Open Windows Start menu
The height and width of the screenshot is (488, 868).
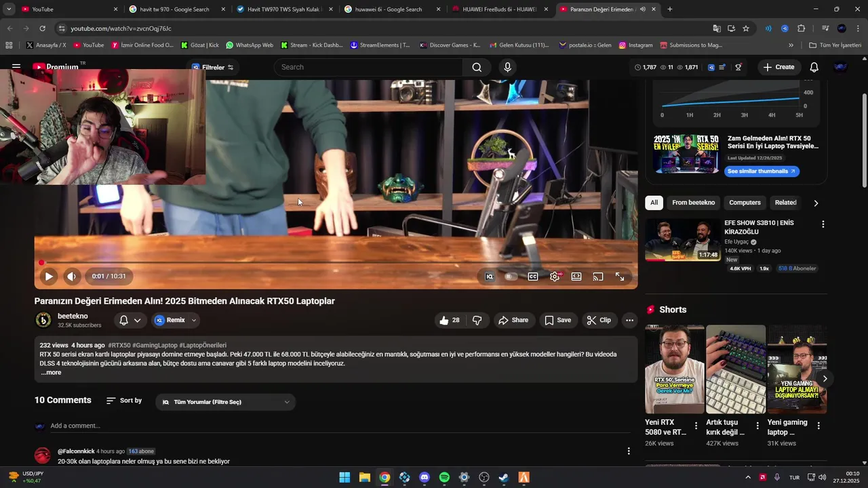[344, 477]
